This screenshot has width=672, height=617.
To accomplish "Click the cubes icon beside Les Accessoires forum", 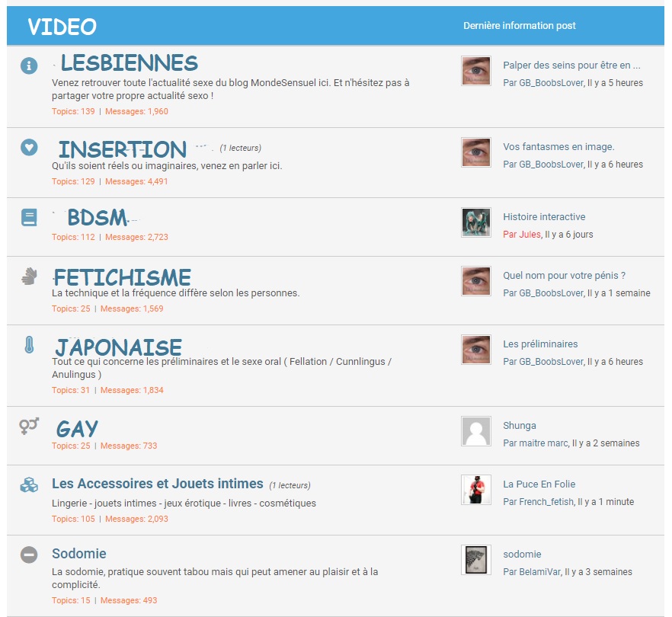I will 29,484.
